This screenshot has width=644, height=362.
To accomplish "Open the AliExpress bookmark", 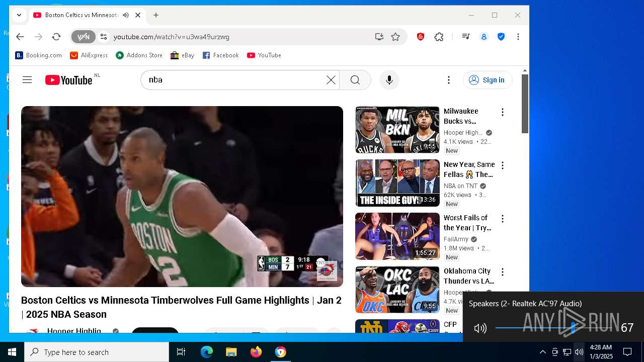I will tap(89, 55).
